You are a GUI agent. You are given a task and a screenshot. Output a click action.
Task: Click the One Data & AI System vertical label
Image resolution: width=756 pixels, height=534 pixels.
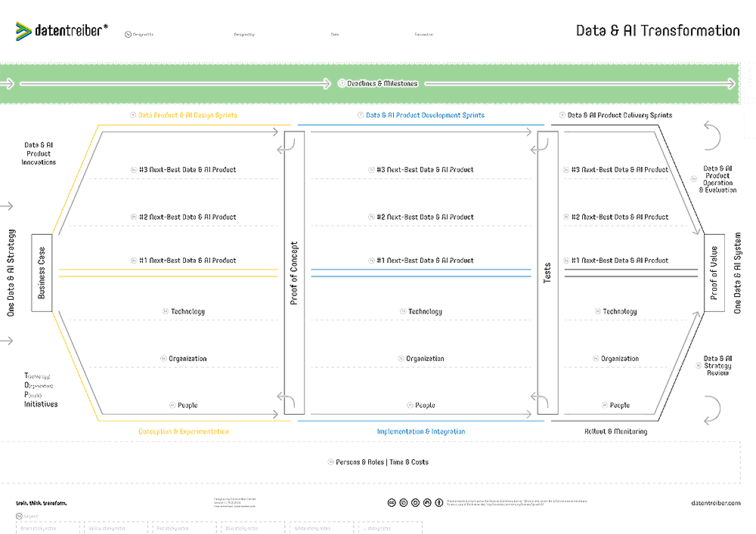point(737,273)
